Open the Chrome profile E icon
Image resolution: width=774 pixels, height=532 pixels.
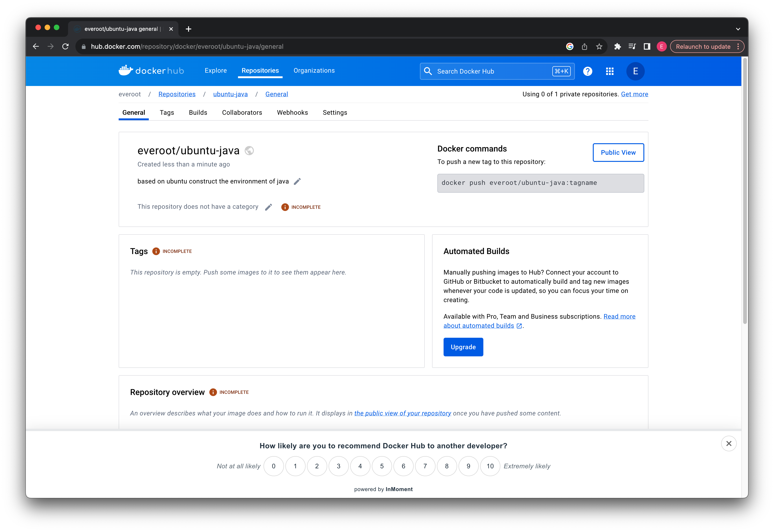[662, 47]
